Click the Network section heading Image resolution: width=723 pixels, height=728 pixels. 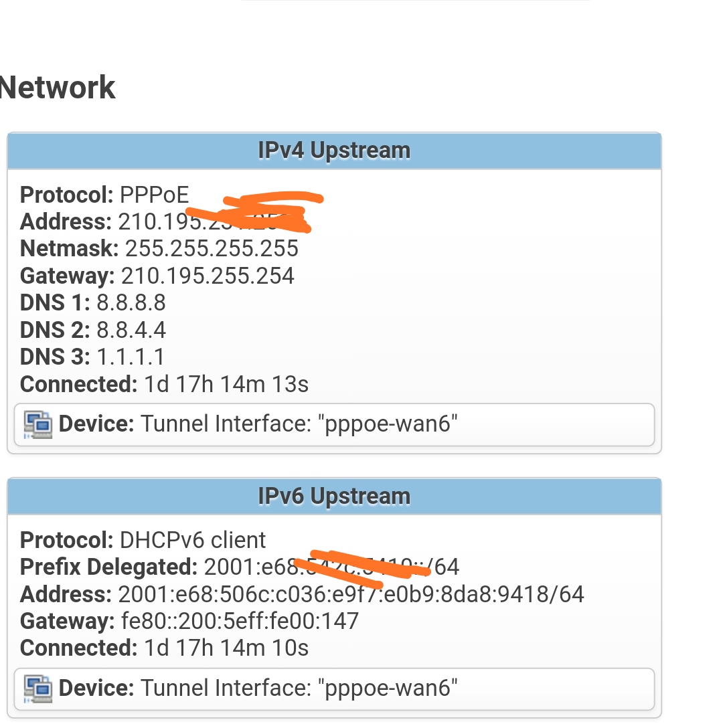click(x=58, y=88)
